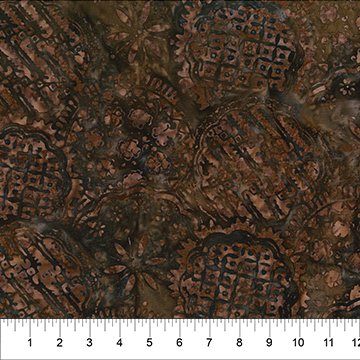
Task: Select the bottom scalloped lattice medallion
Action: (237, 272)
